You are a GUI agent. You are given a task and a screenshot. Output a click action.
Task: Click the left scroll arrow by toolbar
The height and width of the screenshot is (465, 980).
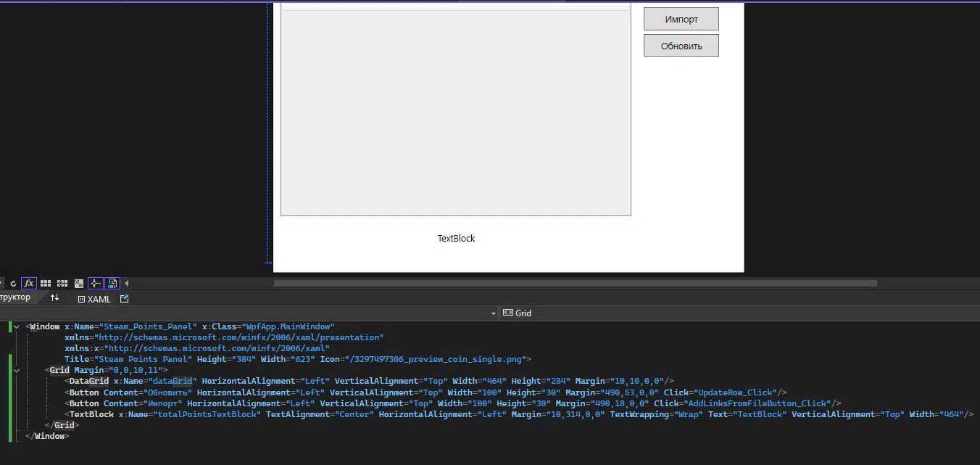coord(127,284)
